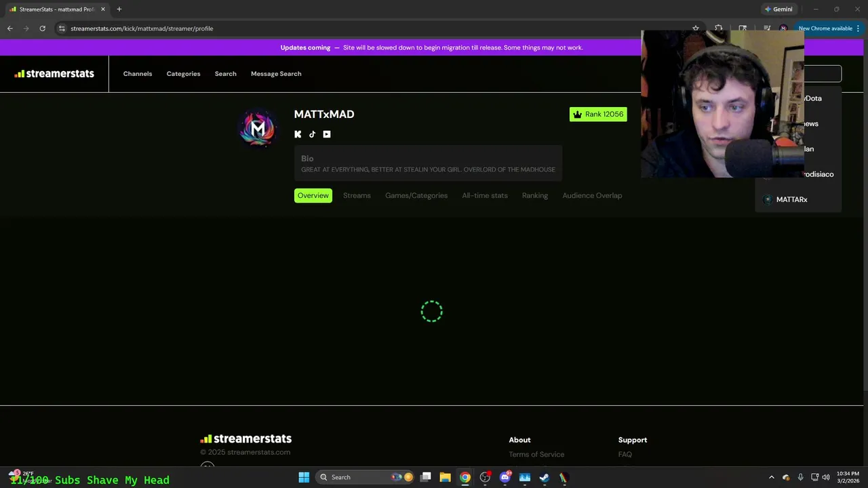Screen dimensions: 868x488
Task: Open MATTxMAD's YouTube icon link
Action: click(327, 134)
